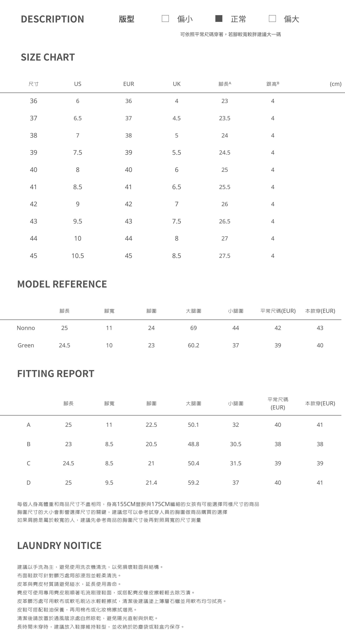Click the DESCRIPTION heading
Viewport: 345px width, 644px height.
click(x=52, y=19)
